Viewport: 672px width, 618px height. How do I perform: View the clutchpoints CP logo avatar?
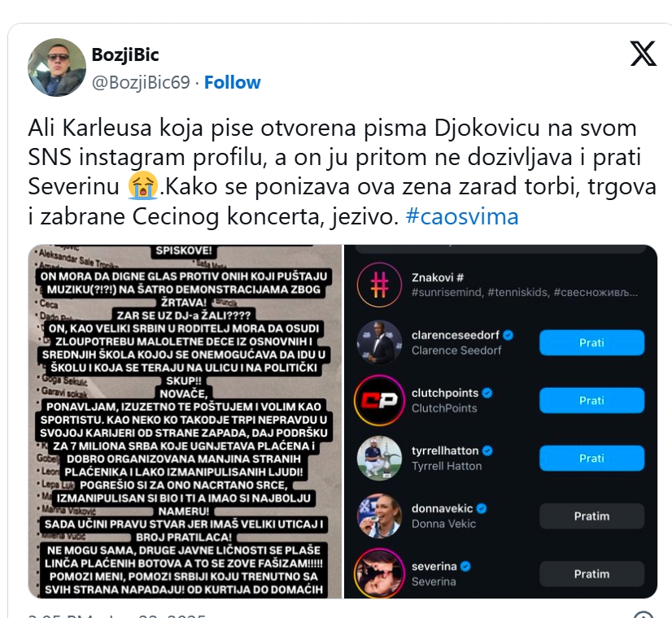[379, 400]
